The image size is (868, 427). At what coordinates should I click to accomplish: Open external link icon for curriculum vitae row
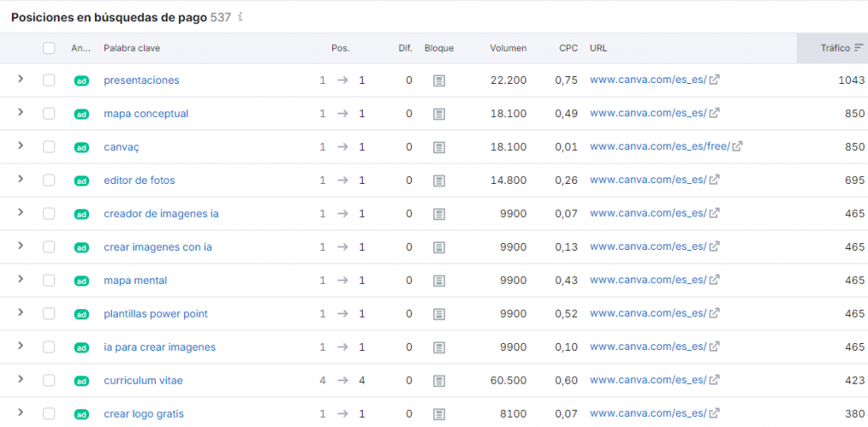click(x=715, y=380)
